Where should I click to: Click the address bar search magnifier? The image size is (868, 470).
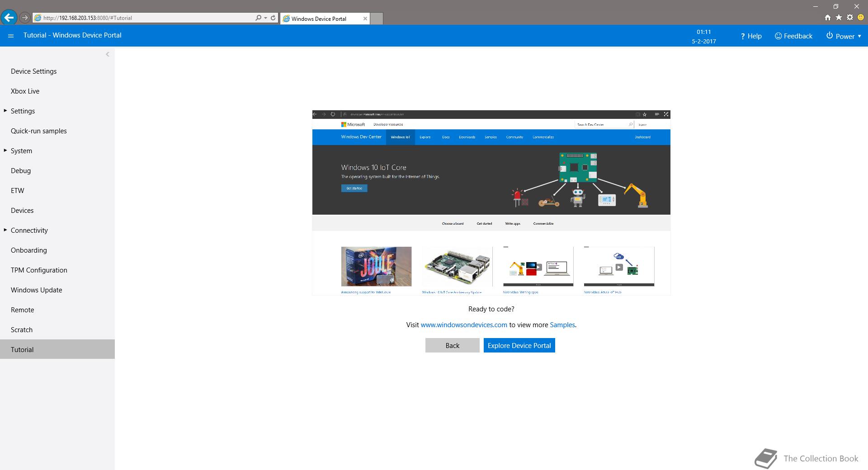258,18
